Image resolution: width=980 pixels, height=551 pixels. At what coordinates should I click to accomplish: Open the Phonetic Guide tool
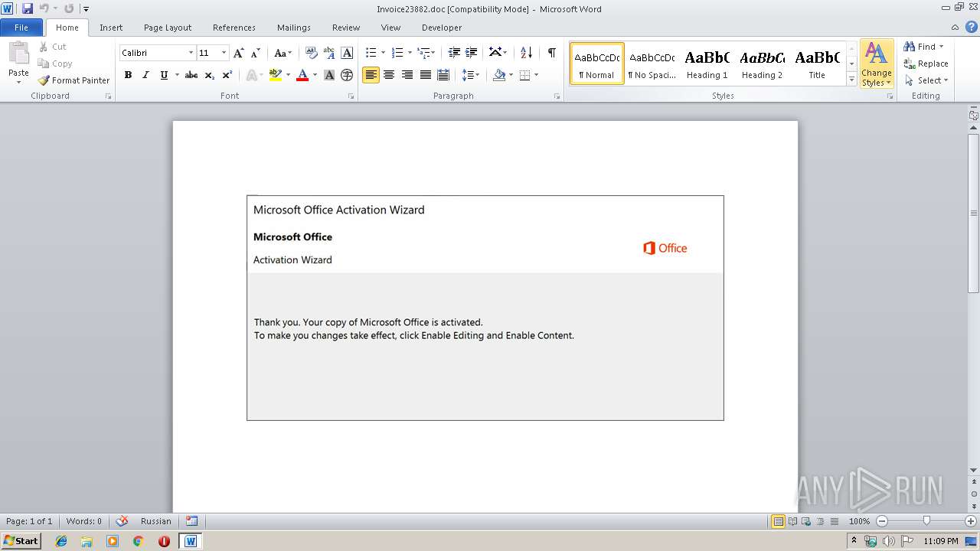329,53
